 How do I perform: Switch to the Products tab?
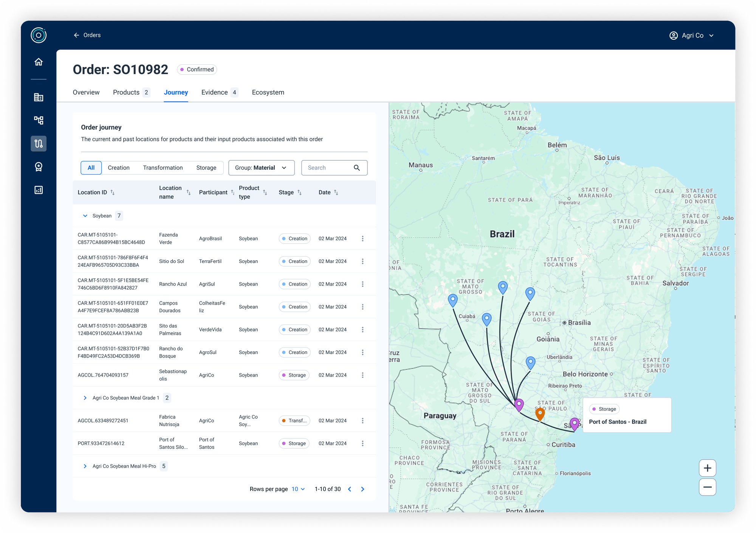tap(131, 92)
